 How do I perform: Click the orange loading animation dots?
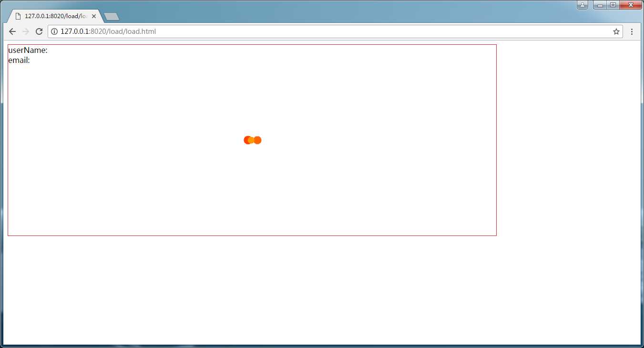253,140
